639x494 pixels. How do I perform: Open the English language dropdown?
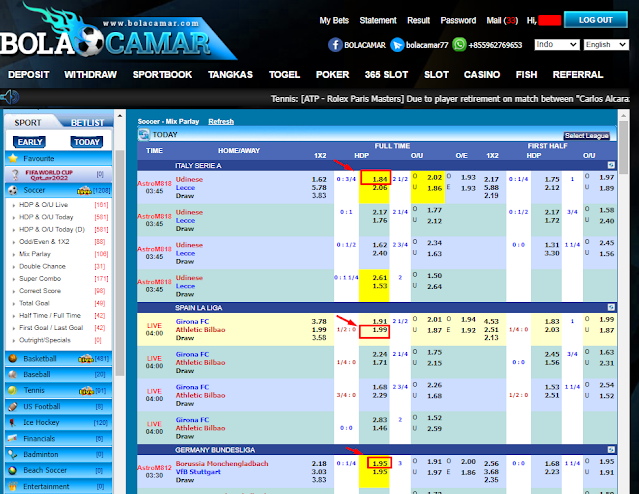(606, 44)
